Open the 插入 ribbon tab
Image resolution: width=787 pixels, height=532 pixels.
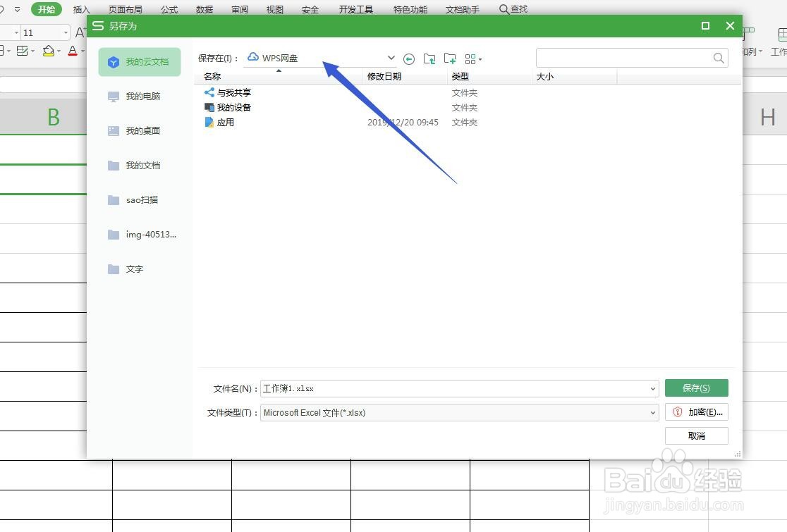click(81, 9)
